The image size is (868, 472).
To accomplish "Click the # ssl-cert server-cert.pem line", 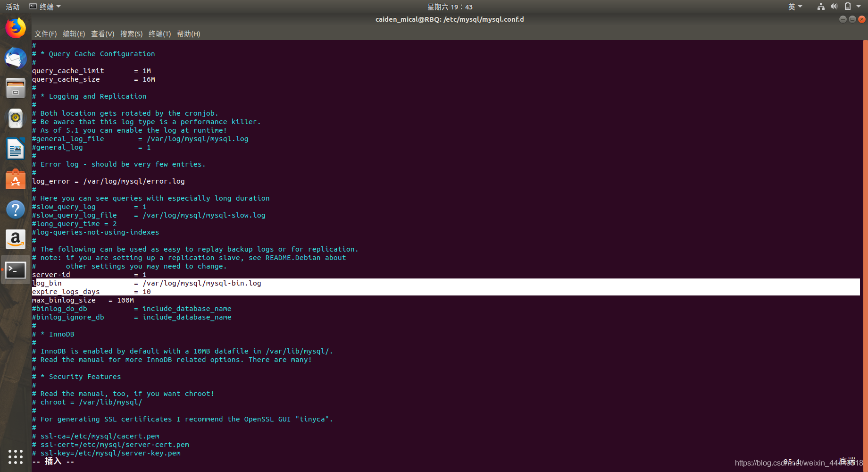I will (110, 445).
